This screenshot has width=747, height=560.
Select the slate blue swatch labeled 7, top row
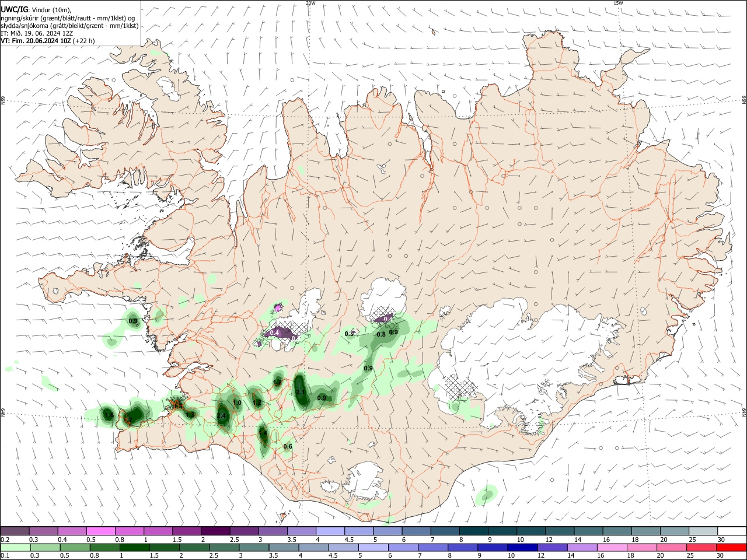pyautogui.click(x=444, y=531)
